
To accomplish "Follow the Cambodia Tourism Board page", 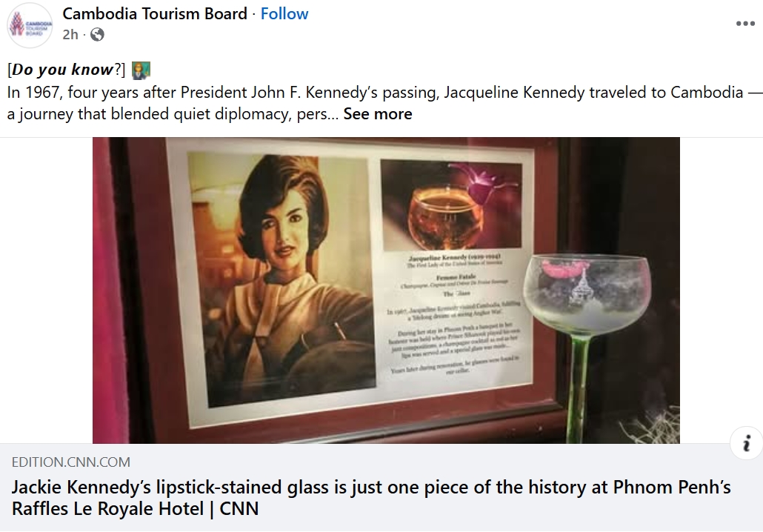I will click(284, 13).
